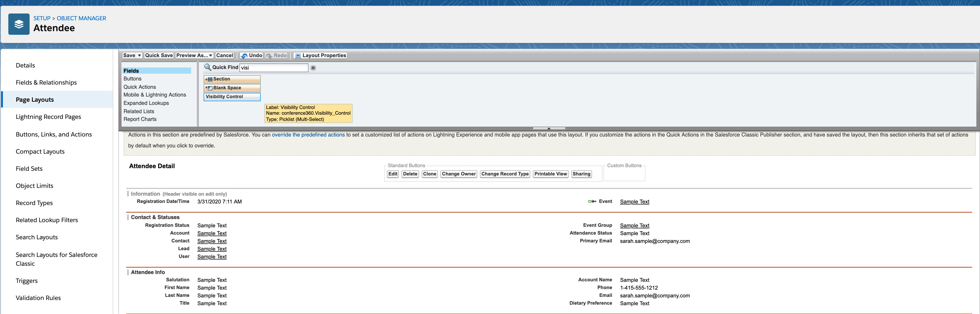The width and height of the screenshot is (980, 314).
Task: Click the Information section drag handle
Action: coord(128,194)
